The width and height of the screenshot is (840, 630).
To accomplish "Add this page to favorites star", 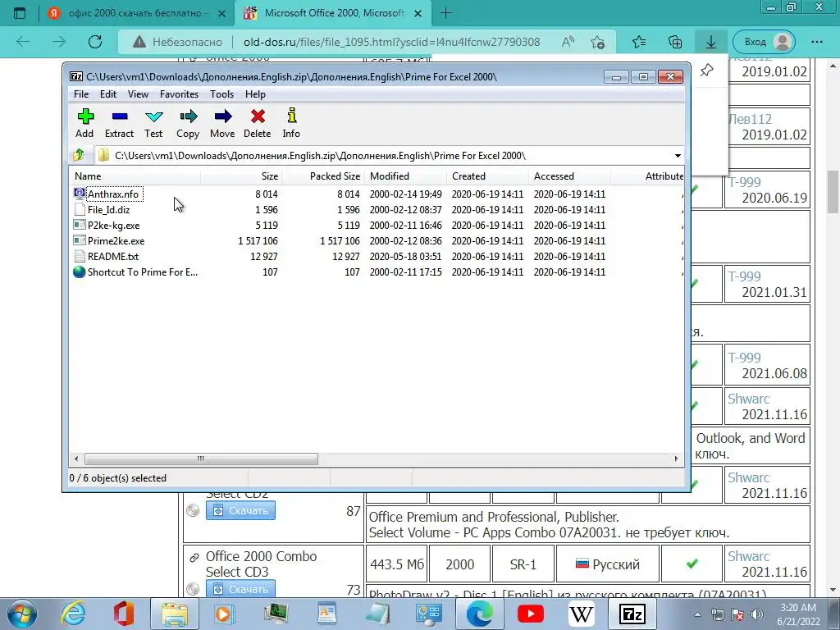I will coord(597,42).
